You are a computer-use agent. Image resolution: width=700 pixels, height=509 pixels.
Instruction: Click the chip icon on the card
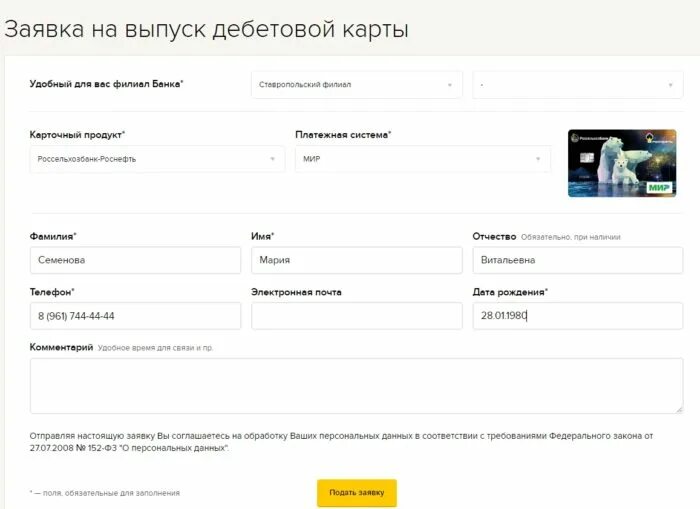[x=587, y=158]
